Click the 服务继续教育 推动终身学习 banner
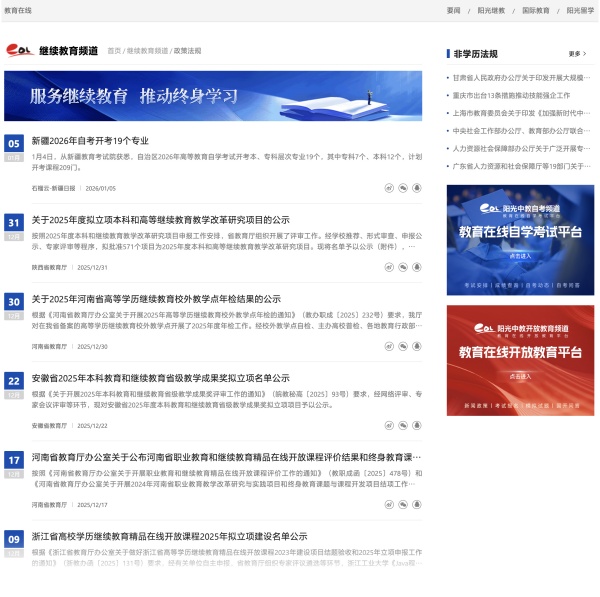600x597 pixels. (x=213, y=96)
